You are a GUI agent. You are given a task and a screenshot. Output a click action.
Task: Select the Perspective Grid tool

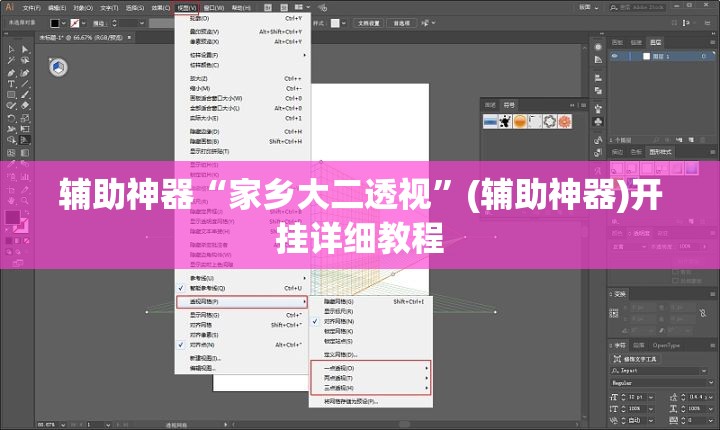pos(25,140)
